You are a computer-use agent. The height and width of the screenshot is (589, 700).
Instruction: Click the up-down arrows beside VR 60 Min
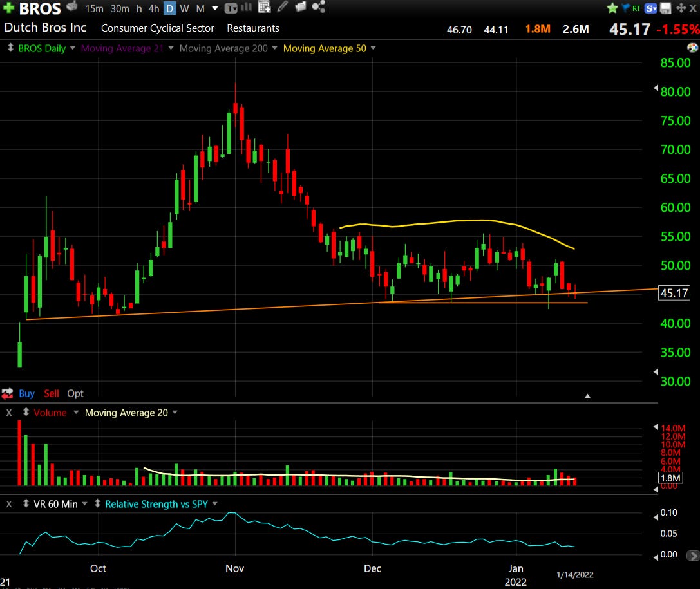[26, 504]
